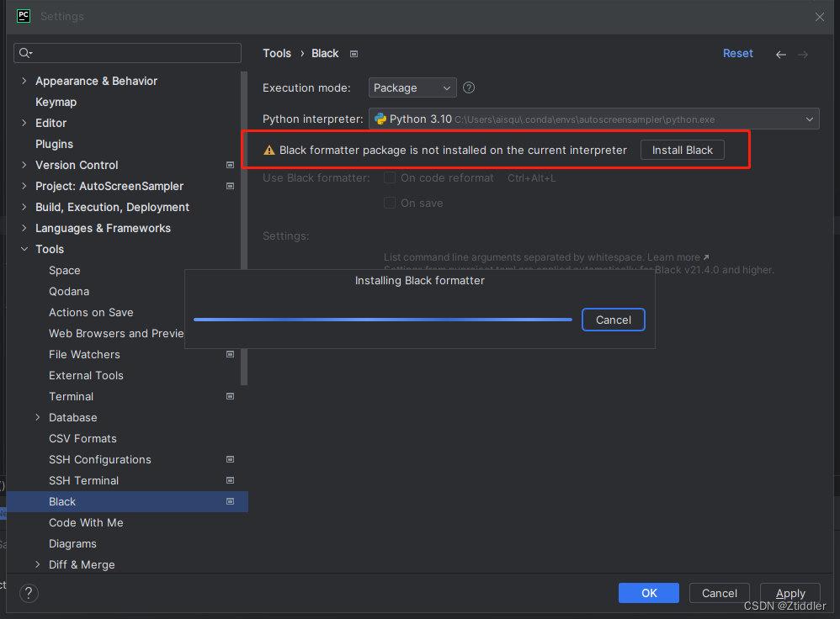Click the Tools breadcrumb link
This screenshot has width=840, height=619.
tap(277, 53)
